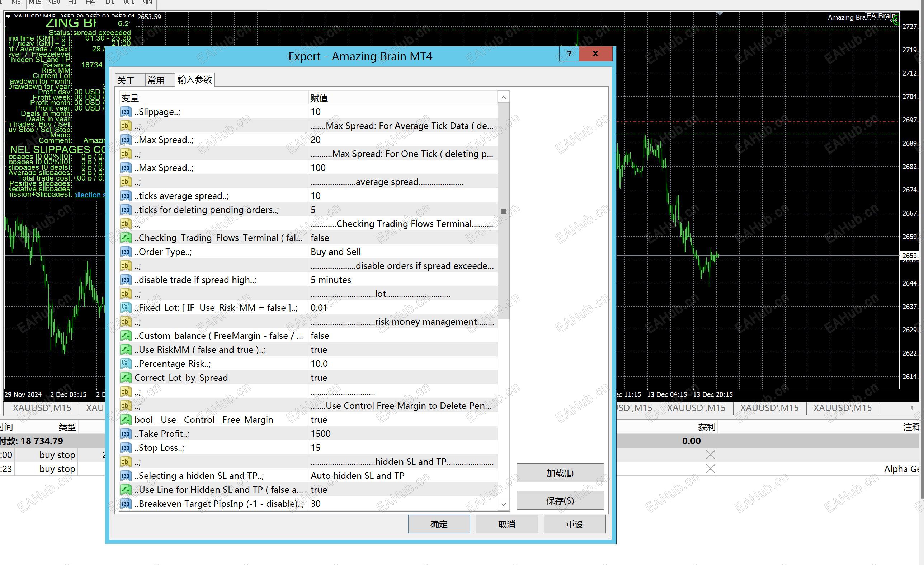Open the rightmost XAUUSD',M15 chart tab
The image size is (924, 565).
click(842, 408)
